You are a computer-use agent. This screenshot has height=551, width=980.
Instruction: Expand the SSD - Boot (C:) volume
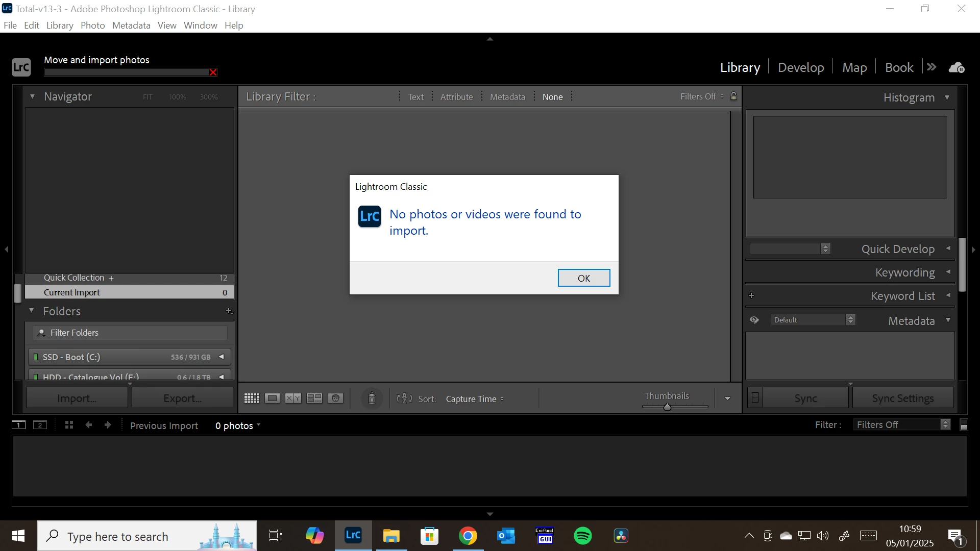tap(222, 357)
